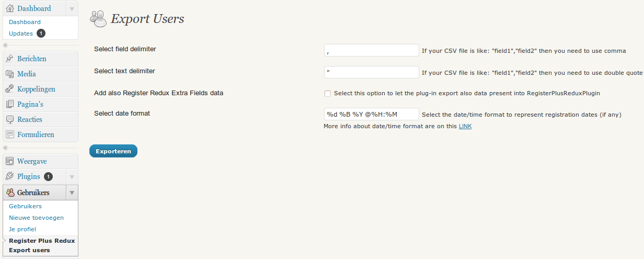Open the Updates submenu item
This screenshot has height=259, width=644.
click(x=21, y=33)
